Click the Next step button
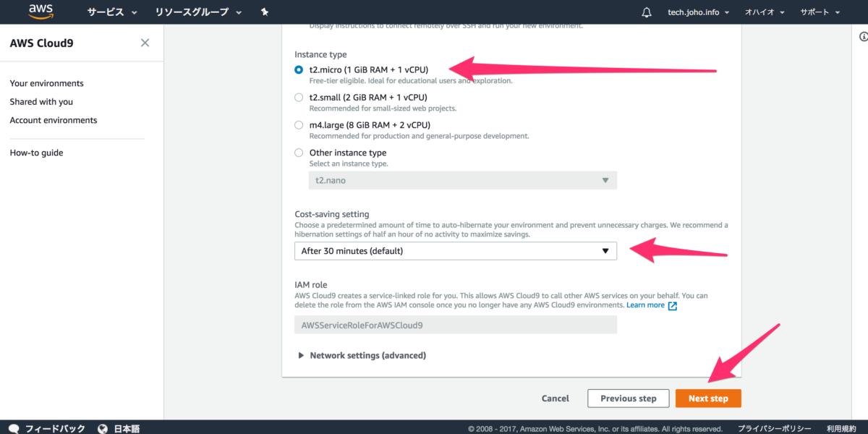This screenshot has width=868, height=434. coord(708,399)
